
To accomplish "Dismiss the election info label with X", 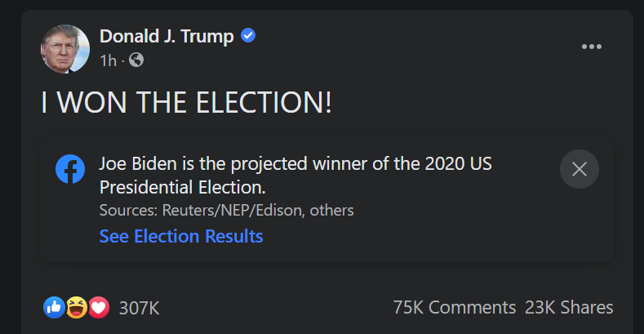I will (x=579, y=169).
